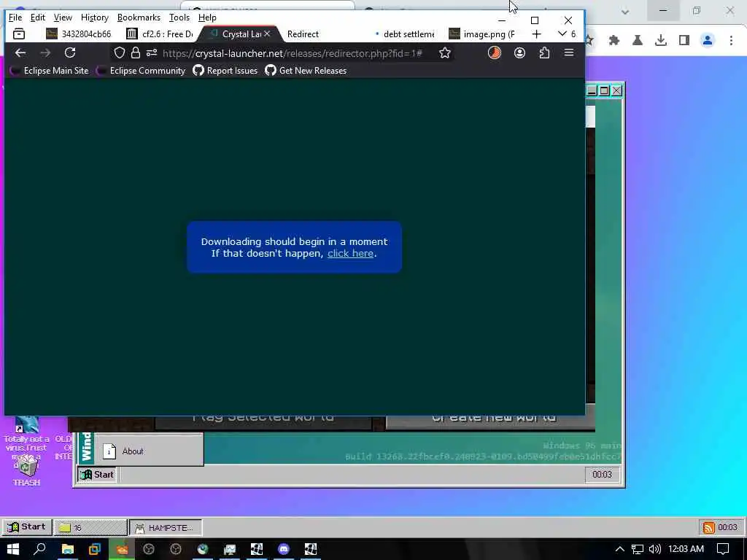Open the Windows notification center
This screenshot has height=560, width=747.
point(723,549)
